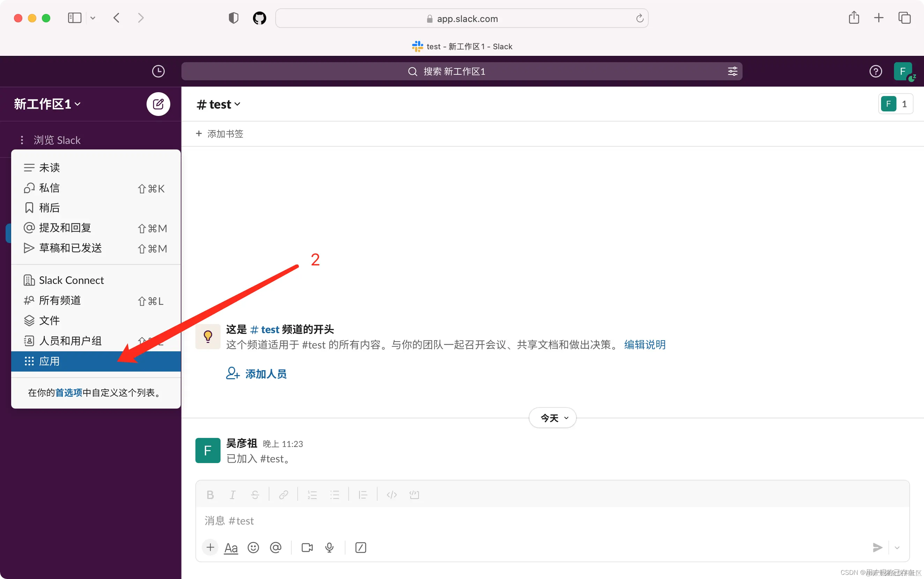Open the user profile avatar menu
Image resolution: width=924 pixels, height=579 pixels.
pos(903,71)
